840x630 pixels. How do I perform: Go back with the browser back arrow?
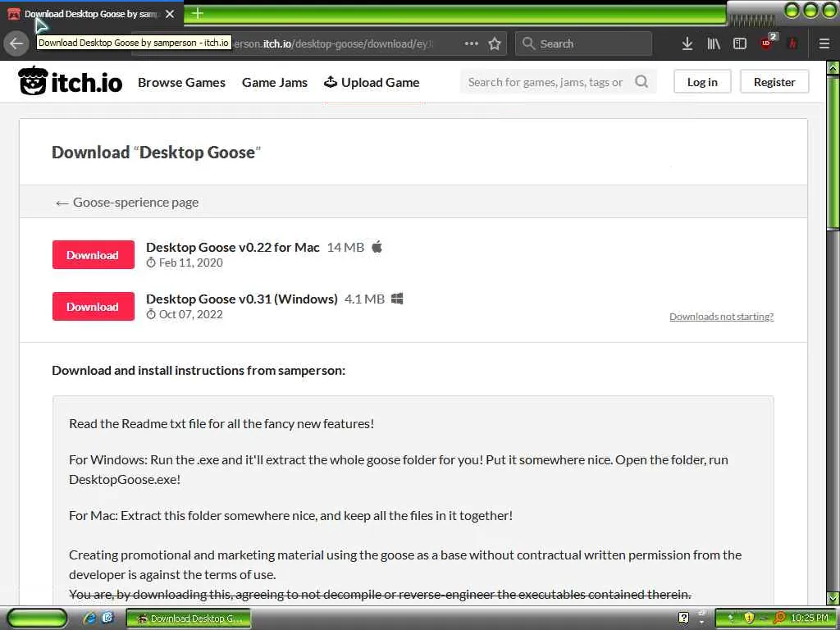[x=16, y=43]
